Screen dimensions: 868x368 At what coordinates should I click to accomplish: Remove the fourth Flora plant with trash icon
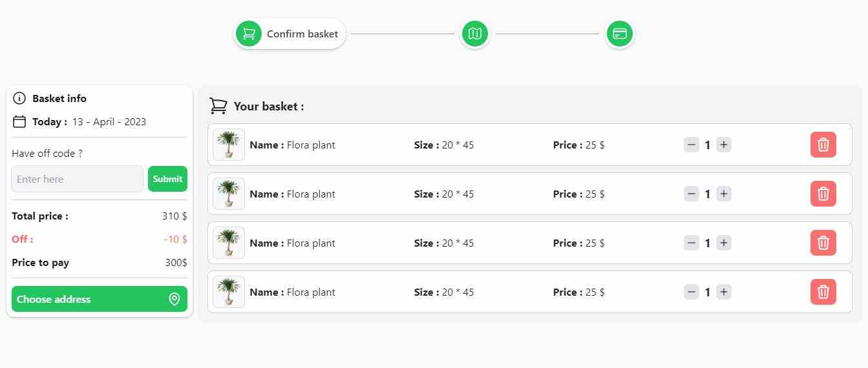click(x=823, y=292)
